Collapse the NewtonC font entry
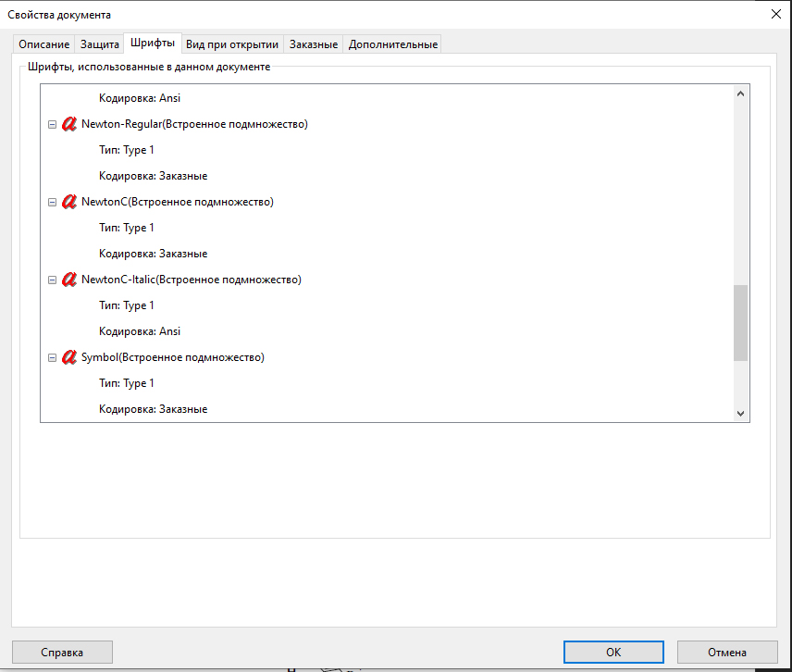Image resolution: width=792 pixels, height=672 pixels. coord(52,202)
